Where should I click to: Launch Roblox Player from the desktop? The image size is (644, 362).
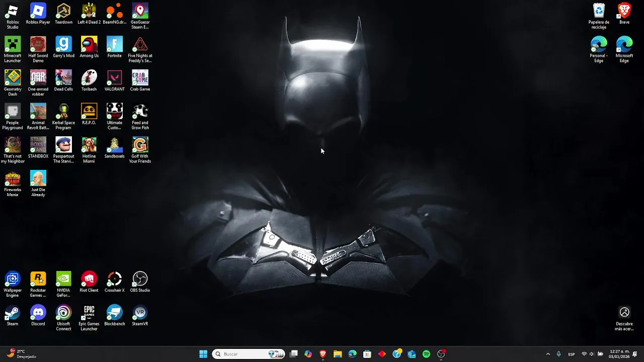coord(38,14)
